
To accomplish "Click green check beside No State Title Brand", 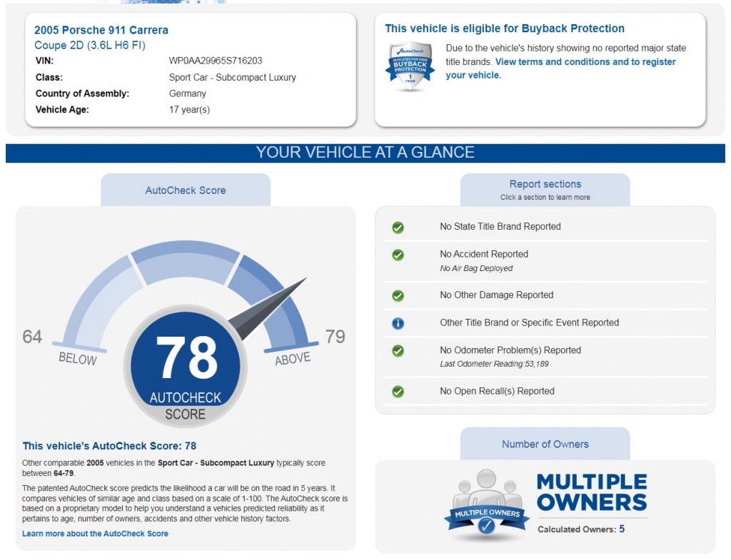I will 398,228.
